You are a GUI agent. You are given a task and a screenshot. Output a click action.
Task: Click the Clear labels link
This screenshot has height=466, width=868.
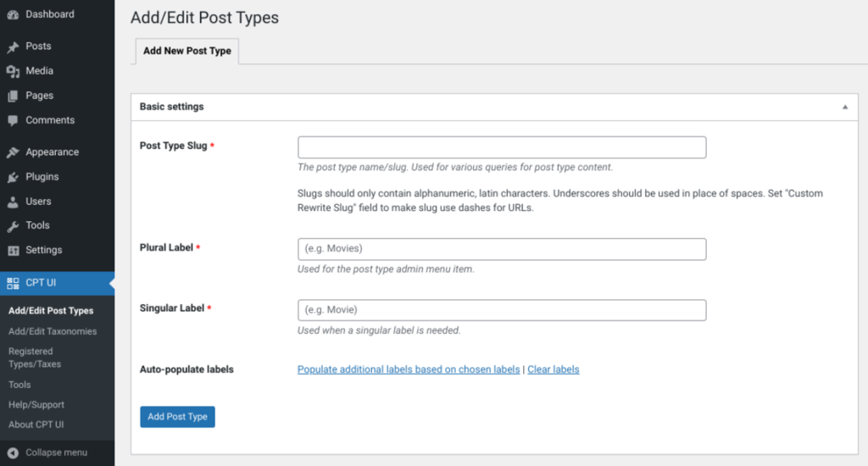tap(553, 369)
